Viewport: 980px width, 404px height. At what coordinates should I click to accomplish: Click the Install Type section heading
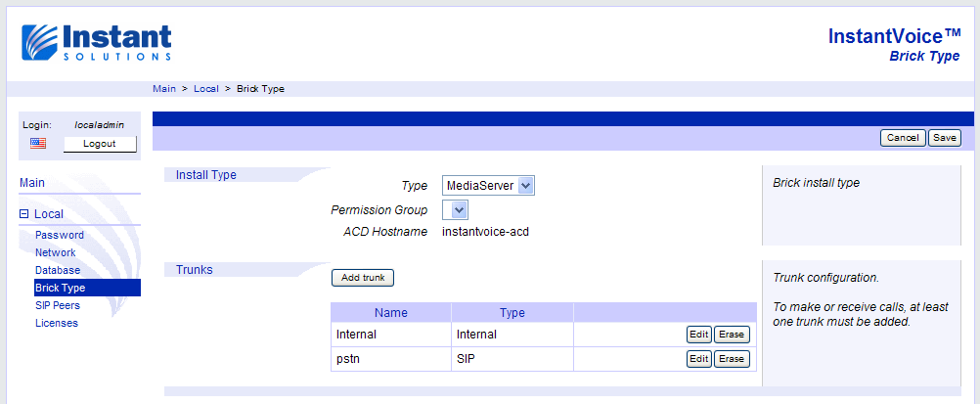point(206,175)
